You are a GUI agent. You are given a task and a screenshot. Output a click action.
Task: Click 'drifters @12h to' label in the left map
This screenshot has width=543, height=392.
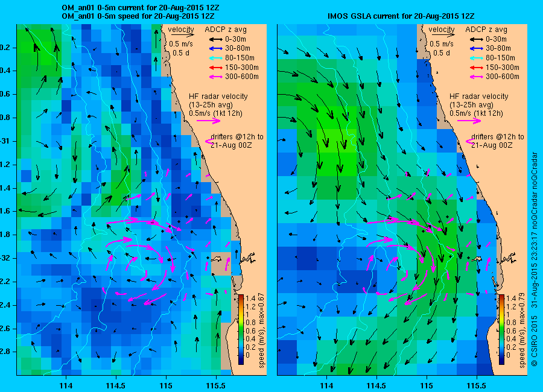pyautogui.click(x=237, y=137)
